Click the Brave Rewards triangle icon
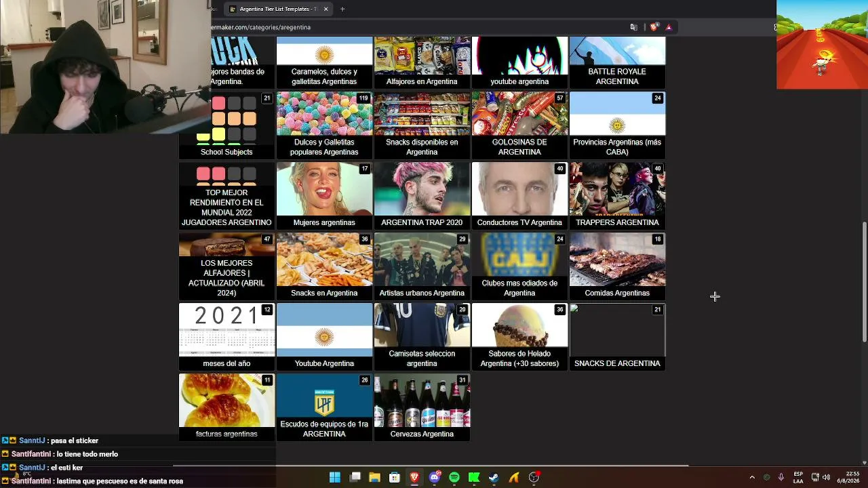Image resolution: width=868 pixels, height=488 pixels. (669, 27)
